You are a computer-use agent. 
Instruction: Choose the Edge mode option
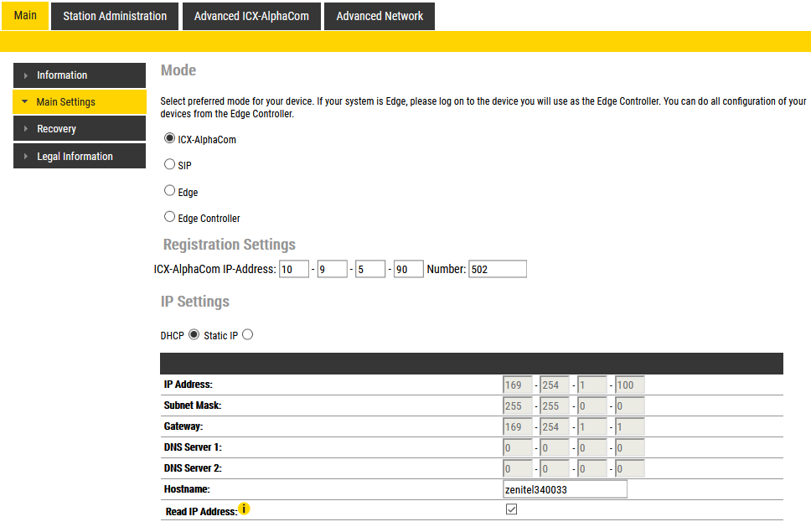pyautogui.click(x=170, y=192)
